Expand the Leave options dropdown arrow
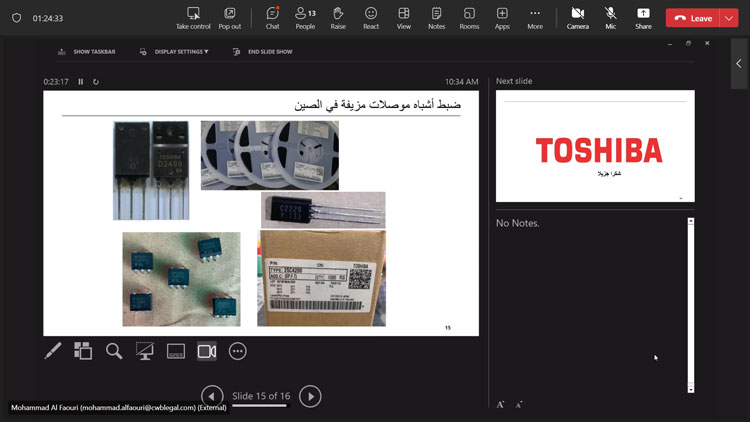 point(728,18)
